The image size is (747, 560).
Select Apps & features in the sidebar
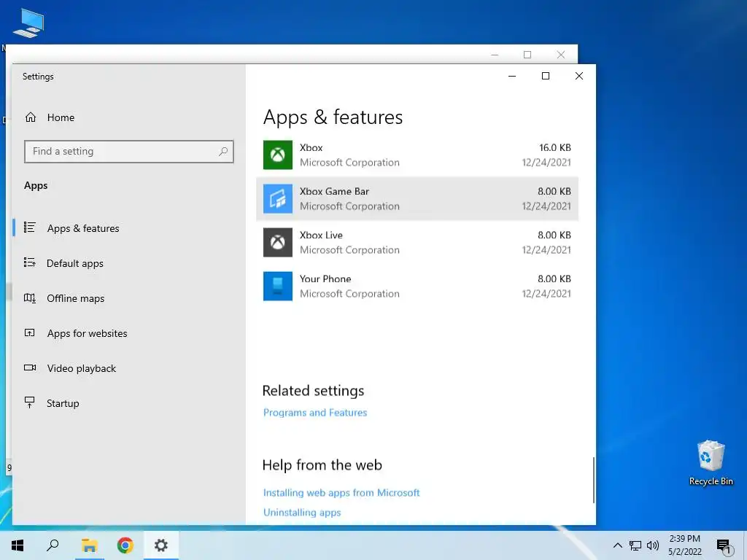[x=83, y=228]
